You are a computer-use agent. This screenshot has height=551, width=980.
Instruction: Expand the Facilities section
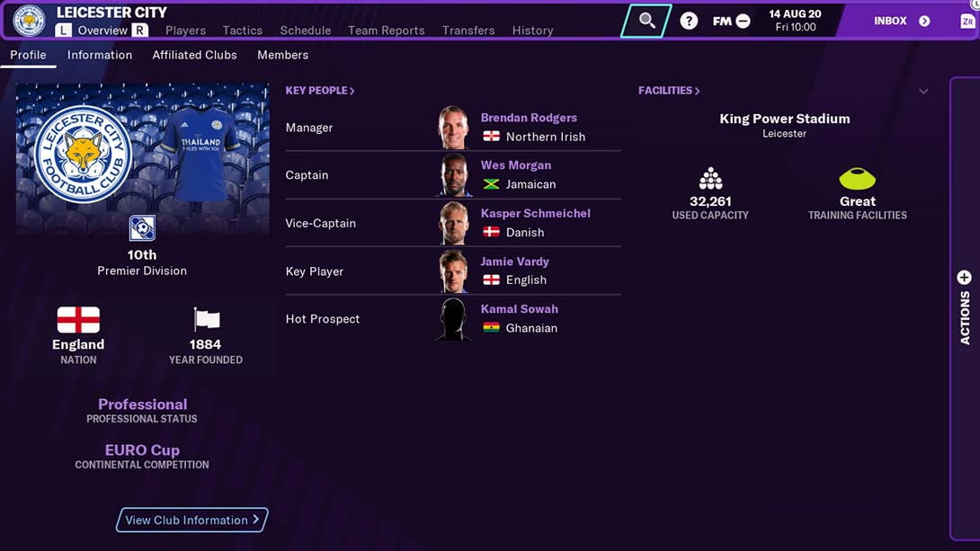click(x=669, y=91)
